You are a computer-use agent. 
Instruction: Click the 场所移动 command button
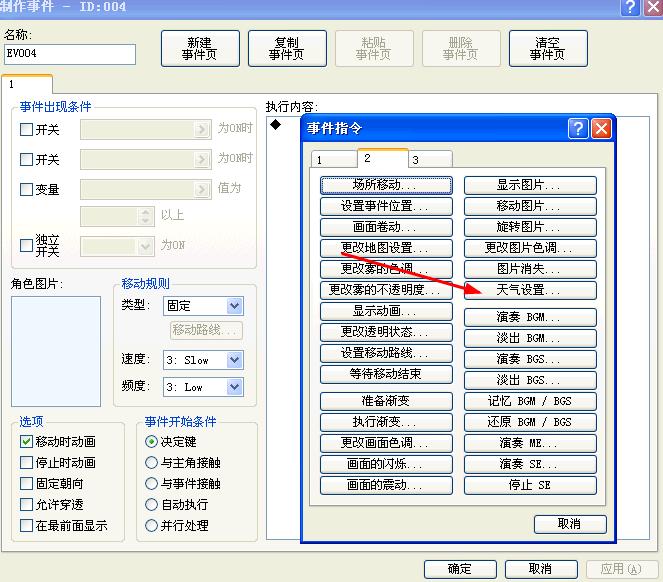[x=386, y=185]
